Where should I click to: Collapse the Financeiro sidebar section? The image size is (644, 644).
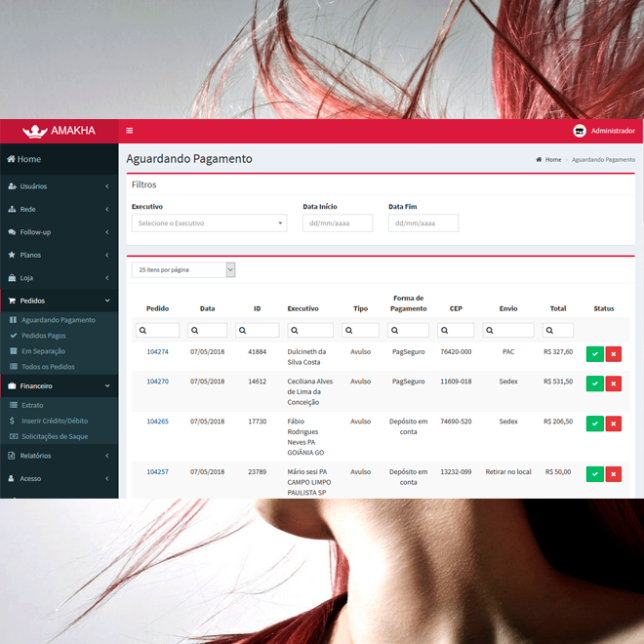point(59,386)
